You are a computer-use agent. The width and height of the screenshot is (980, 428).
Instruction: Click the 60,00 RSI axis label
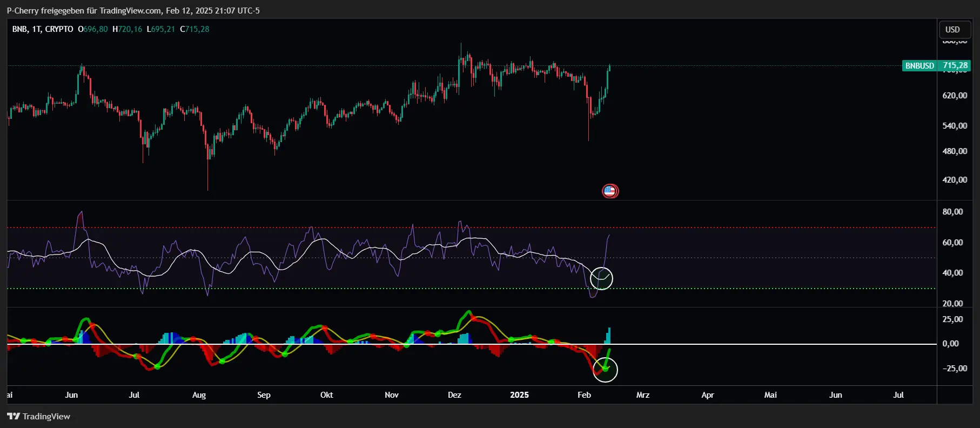point(952,243)
